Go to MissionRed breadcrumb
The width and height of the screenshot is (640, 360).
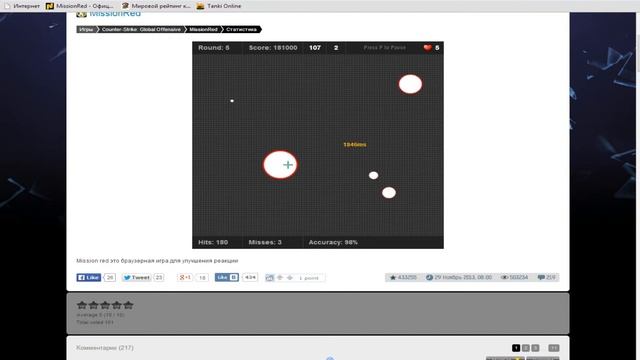203,29
